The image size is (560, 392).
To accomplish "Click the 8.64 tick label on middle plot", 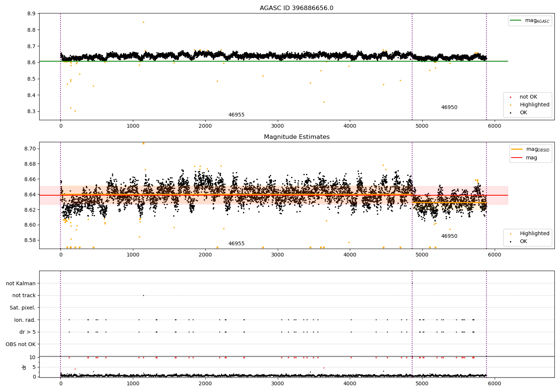I will [30, 195].
